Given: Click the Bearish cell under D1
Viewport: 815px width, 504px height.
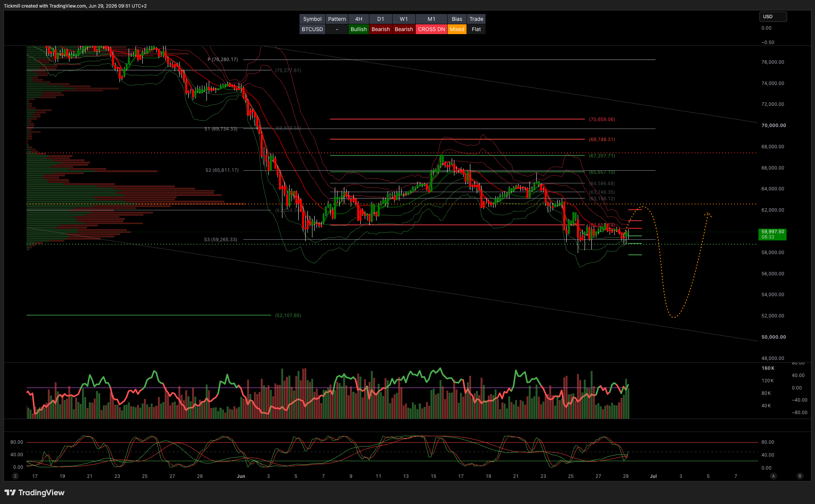Looking at the screenshot, I should coord(381,29).
